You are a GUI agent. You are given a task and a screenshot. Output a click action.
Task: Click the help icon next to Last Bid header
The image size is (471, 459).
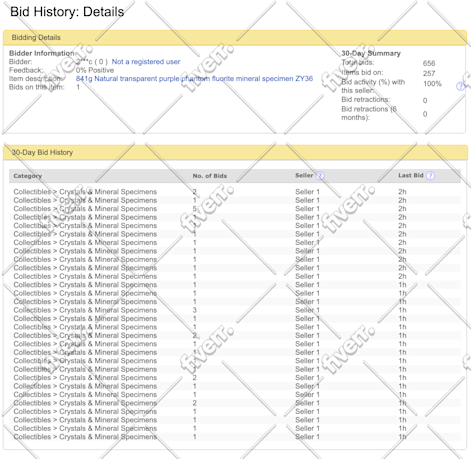430,176
